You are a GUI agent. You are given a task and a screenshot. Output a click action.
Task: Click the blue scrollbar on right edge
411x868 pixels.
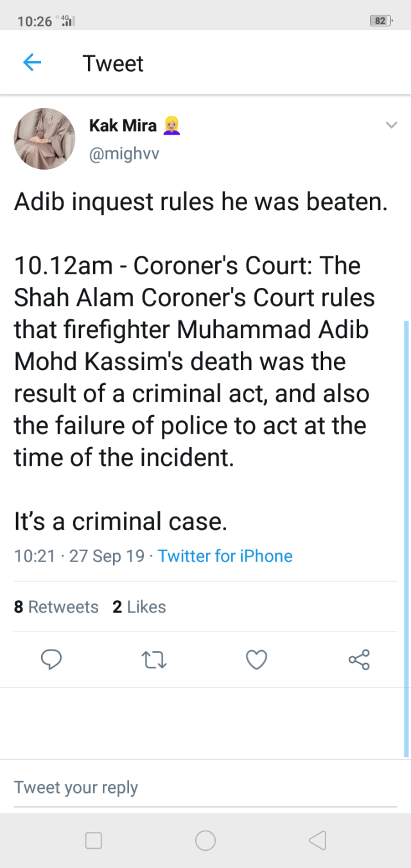pos(406,538)
